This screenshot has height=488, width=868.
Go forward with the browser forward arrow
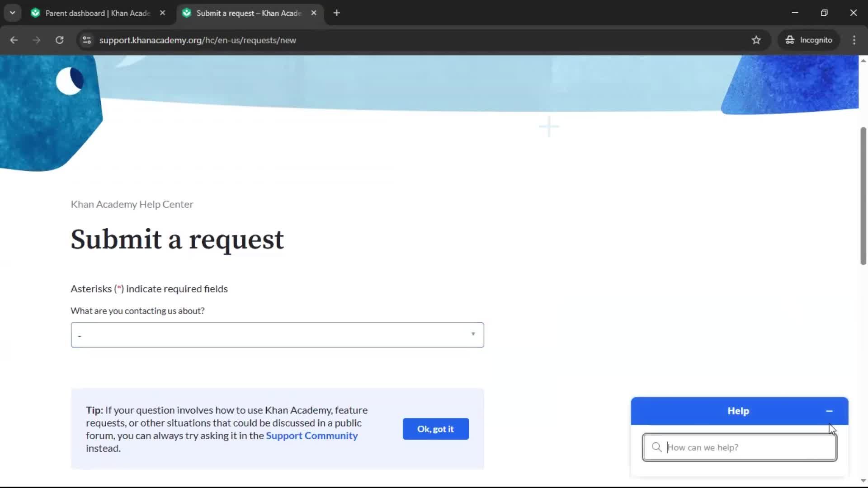point(36,40)
